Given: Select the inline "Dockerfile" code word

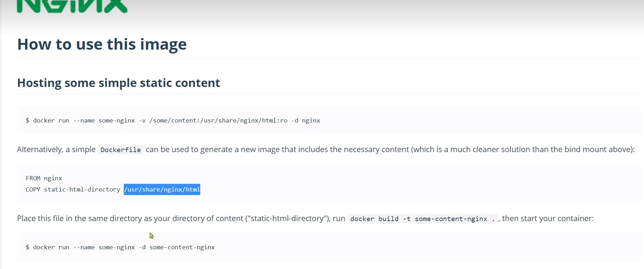Looking at the screenshot, I should coord(121,150).
